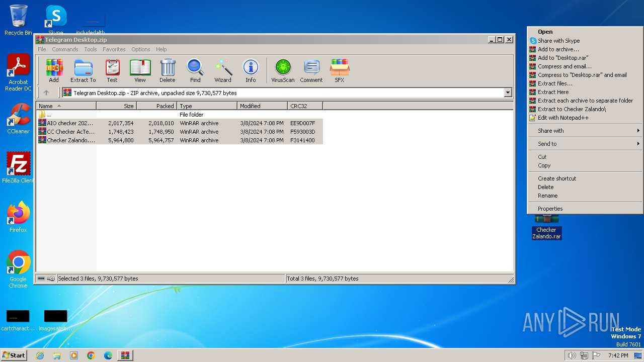Choose Compress and email...
The width and height of the screenshot is (644, 362).
coord(585,66)
